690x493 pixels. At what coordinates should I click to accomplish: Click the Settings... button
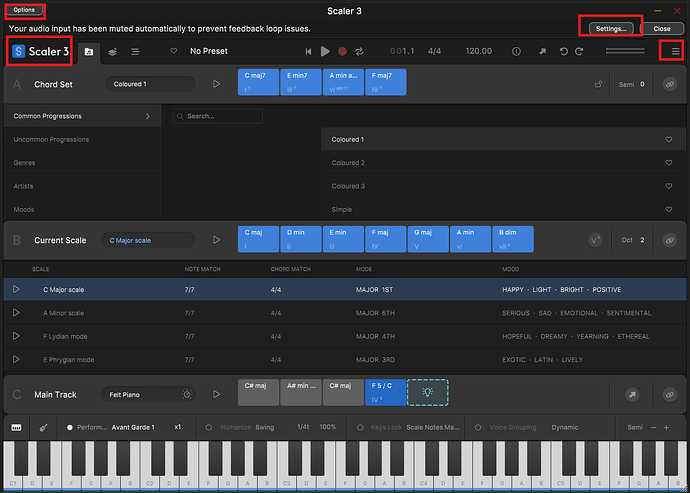(611, 29)
